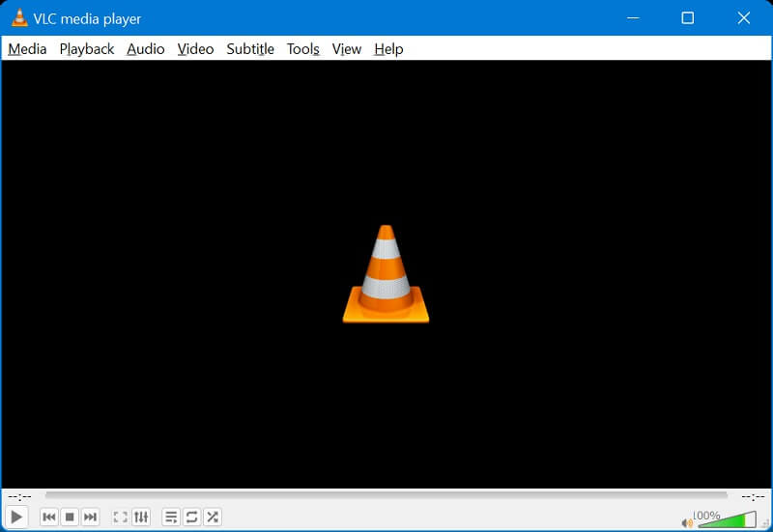This screenshot has width=773, height=532.
Task: Click elapsed time label at left
Action: point(19,496)
